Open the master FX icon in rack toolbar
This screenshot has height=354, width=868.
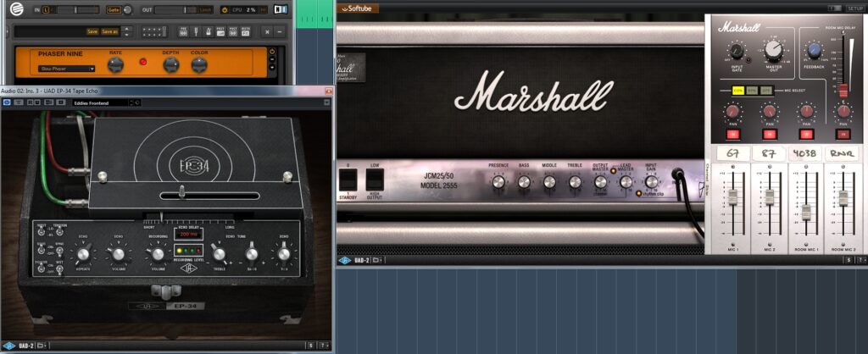click(x=245, y=31)
